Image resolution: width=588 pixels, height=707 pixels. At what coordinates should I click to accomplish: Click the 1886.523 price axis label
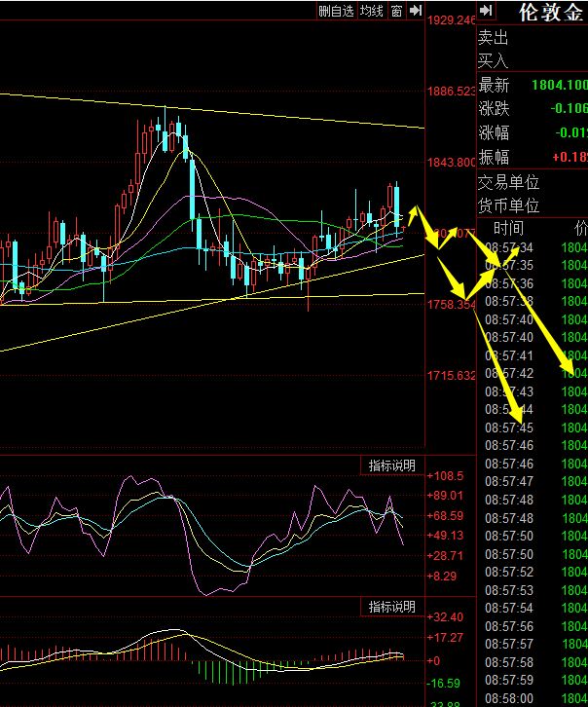pyautogui.click(x=451, y=92)
